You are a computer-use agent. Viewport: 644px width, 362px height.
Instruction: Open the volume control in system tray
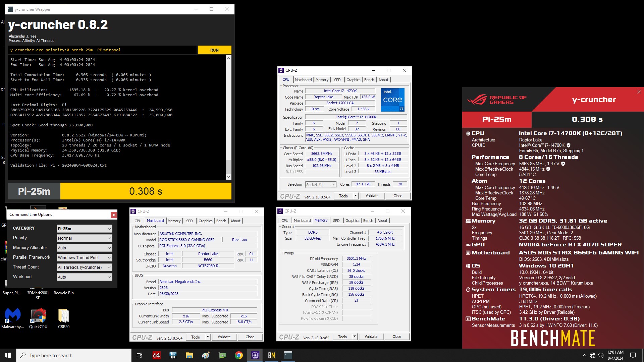pyautogui.click(x=601, y=355)
